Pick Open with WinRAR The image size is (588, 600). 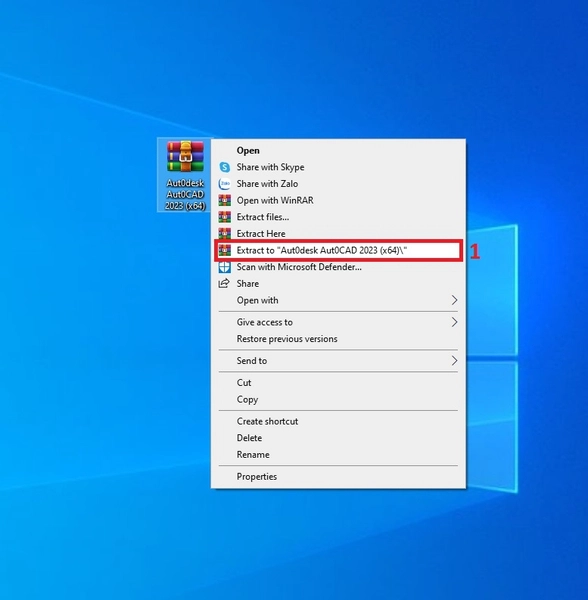point(338,201)
